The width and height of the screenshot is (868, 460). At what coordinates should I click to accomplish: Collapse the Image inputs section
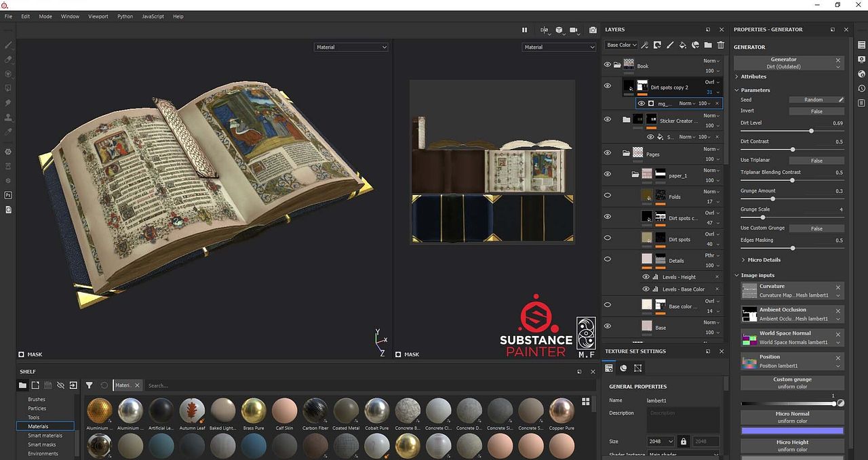tap(756, 275)
